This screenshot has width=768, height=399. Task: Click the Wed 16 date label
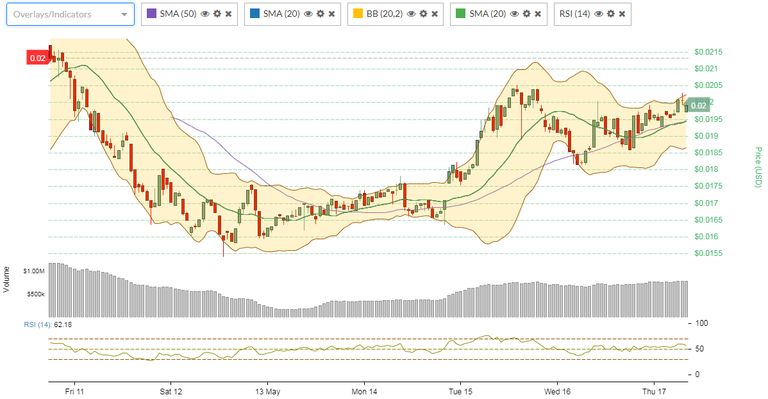tap(557, 392)
